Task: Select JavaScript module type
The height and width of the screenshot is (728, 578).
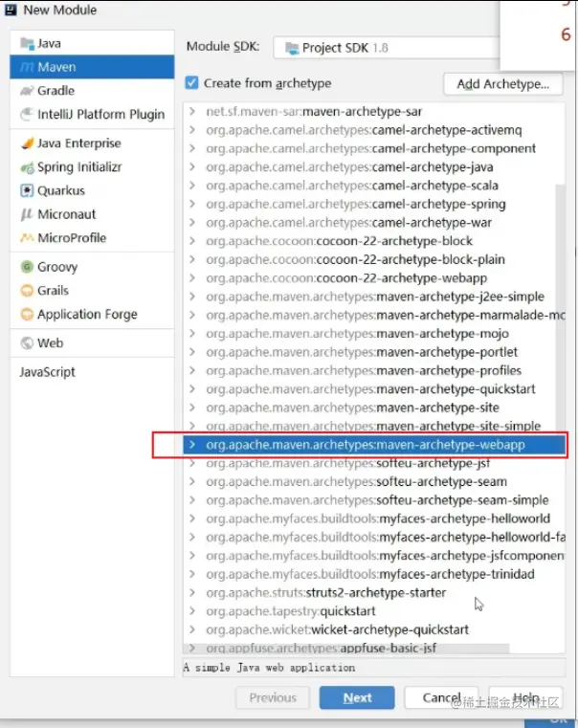Action: pyautogui.click(x=92, y=372)
